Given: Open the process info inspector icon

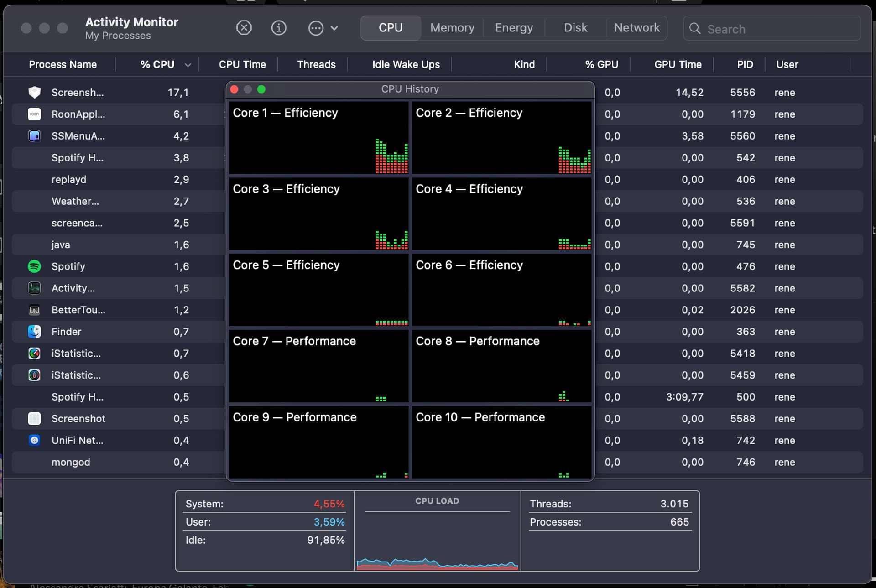Looking at the screenshot, I should pos(279,28).
